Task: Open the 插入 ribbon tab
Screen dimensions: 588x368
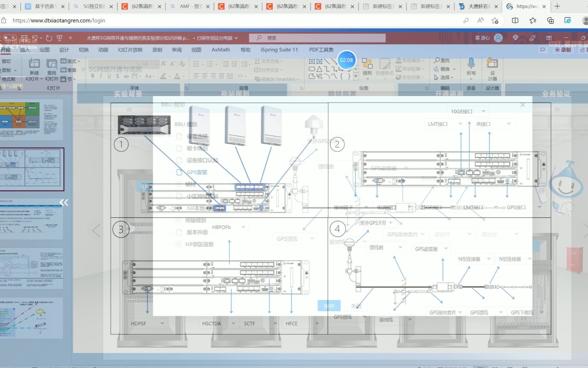Action: click(x=25, y=50)
